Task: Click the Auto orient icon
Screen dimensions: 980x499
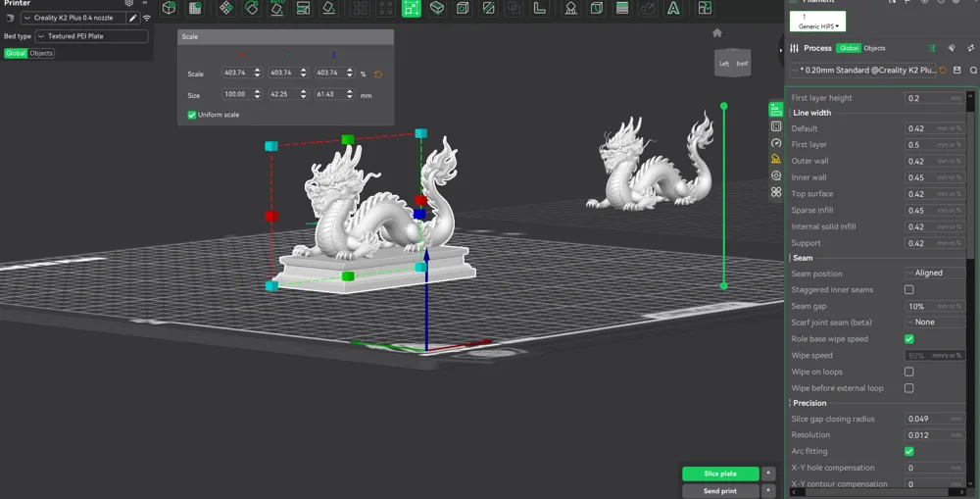Action: (x=252, y=8)
